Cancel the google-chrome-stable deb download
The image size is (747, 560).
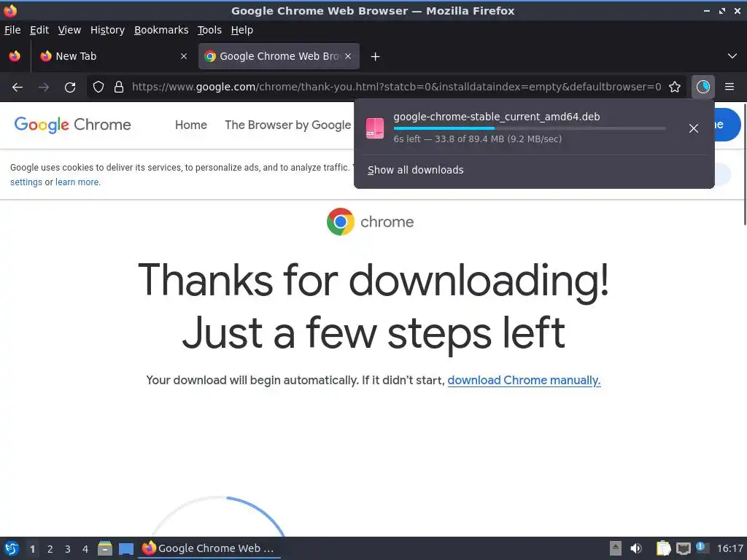pos(694,128)
